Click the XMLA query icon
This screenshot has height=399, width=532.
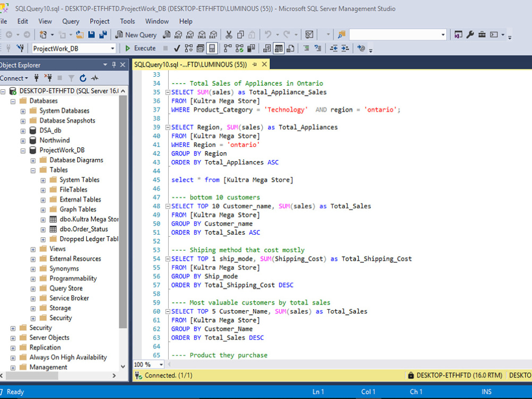[202, 35]
